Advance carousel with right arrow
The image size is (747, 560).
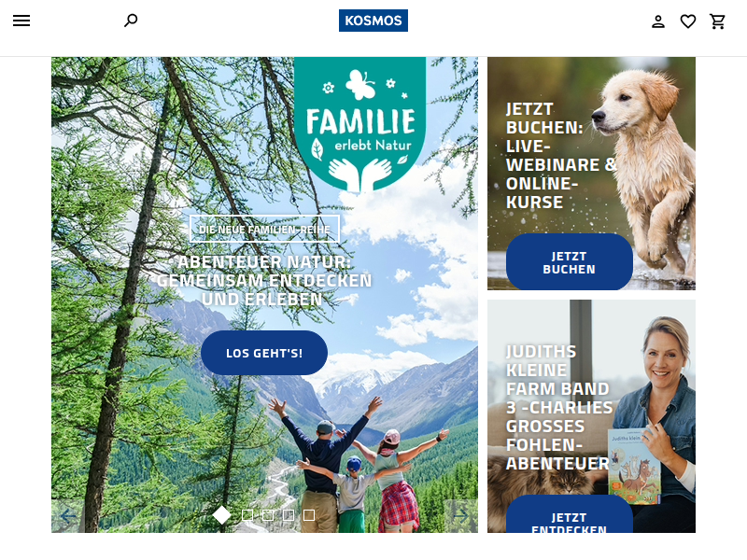click(460, 515)
